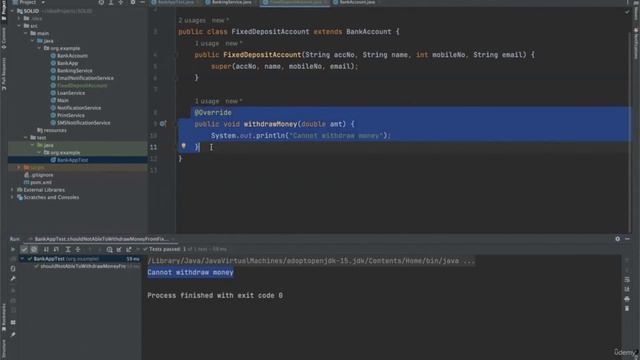
Task: Select pom.xml in Project tree
Action: [38, 182]
